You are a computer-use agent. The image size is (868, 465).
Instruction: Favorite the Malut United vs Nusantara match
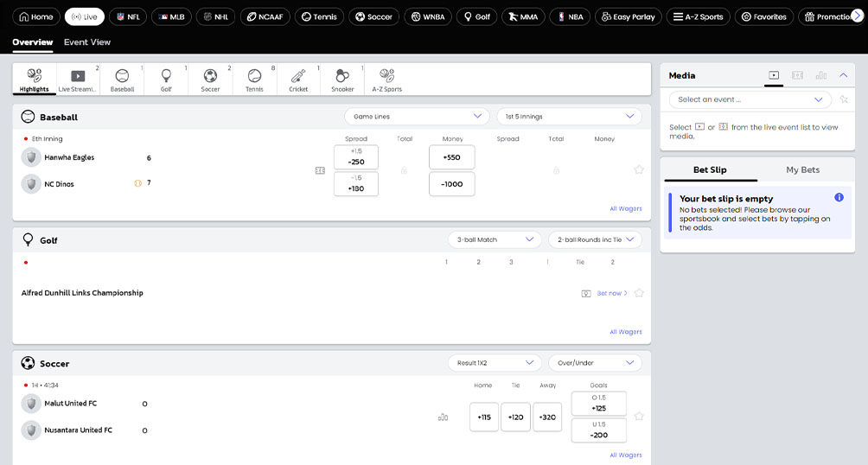pos(639,416)
